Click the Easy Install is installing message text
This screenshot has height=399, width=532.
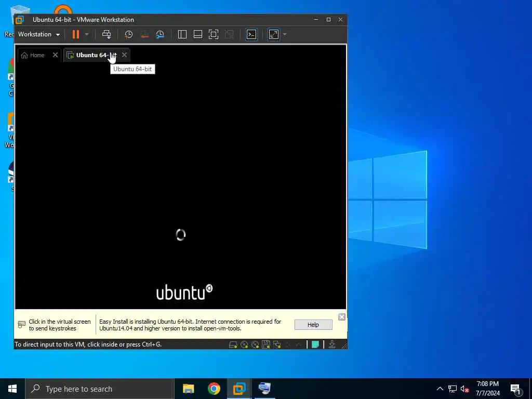190,325
